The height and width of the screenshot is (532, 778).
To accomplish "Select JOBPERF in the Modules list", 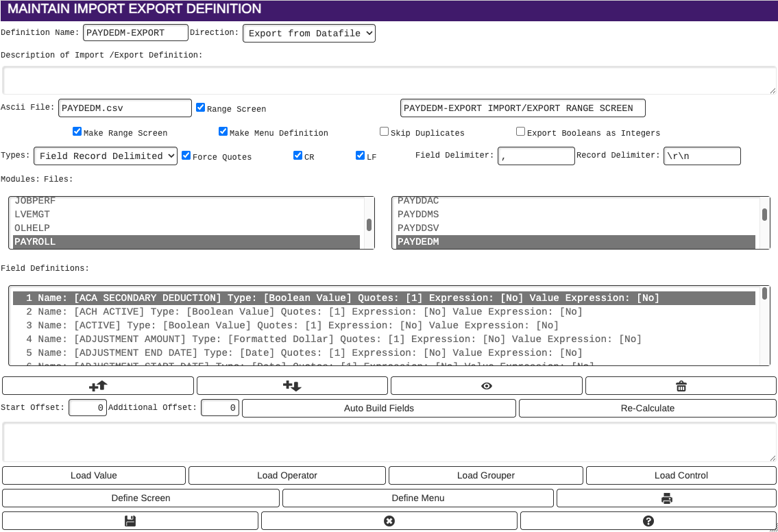I will pyautogui.click(x=186, y=201).
